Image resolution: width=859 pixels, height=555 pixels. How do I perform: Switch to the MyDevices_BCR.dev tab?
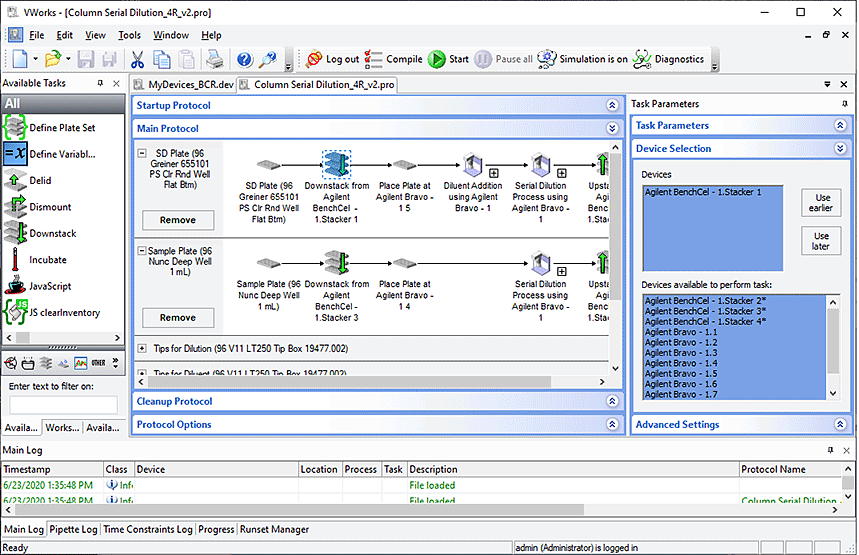[184, 84]
